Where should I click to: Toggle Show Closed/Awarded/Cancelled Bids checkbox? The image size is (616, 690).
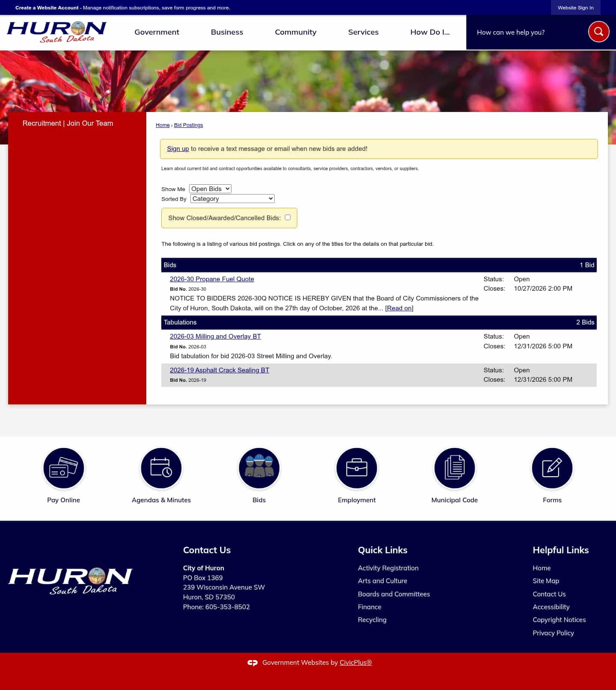pyautogui.click(x=287, y=217)
